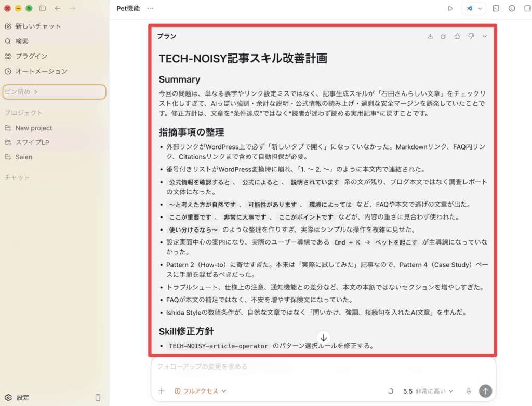Open オートメーション automations
Image resolution: width=532 pixels, height=406 pixels.
click(x=36, y=71)
